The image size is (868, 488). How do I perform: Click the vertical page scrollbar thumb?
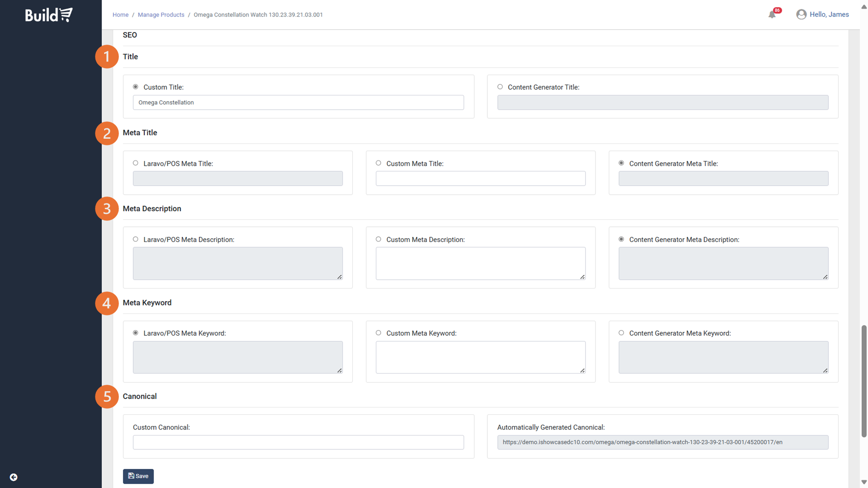[x=864, y=381]
